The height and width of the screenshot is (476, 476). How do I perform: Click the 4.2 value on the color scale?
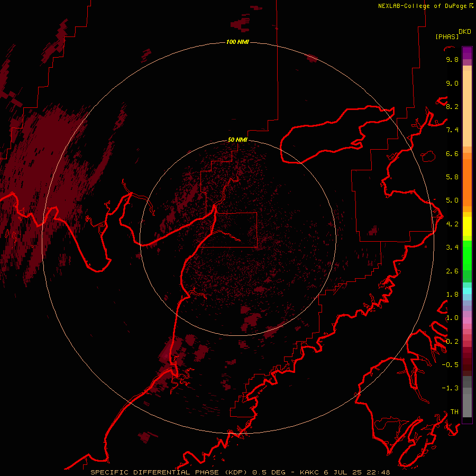pos(452,224)
